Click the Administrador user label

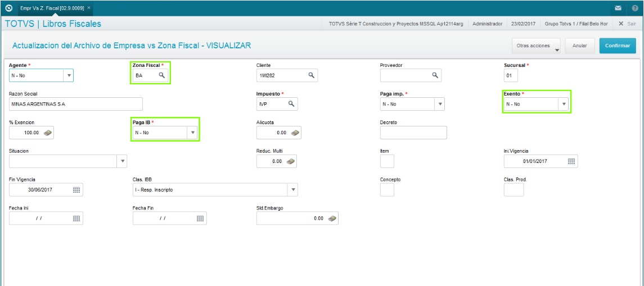tap(487, 24)
